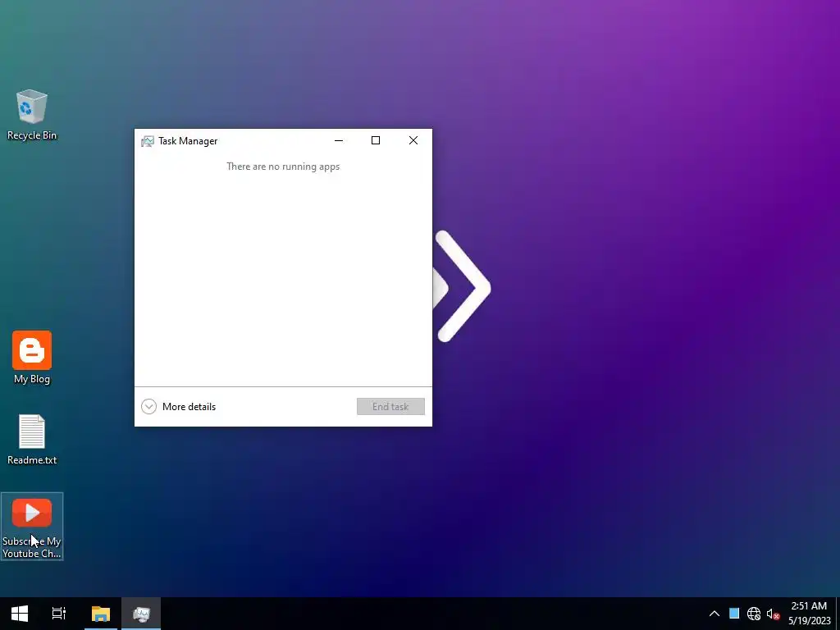Maximize the Task Manager window
The width and height of the screenshot is (840, 630).
tap(376, 140)
